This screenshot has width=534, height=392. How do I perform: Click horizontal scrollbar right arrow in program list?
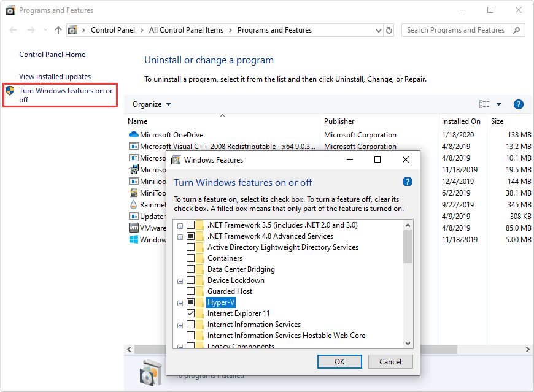(527, 350)
